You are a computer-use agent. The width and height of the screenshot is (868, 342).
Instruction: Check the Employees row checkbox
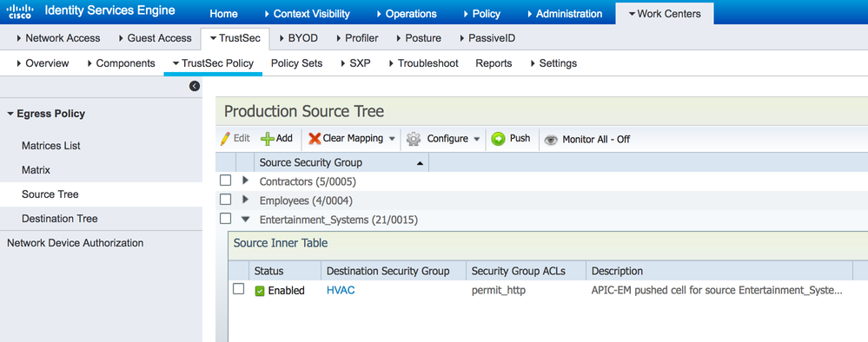[x=225, y=200]
